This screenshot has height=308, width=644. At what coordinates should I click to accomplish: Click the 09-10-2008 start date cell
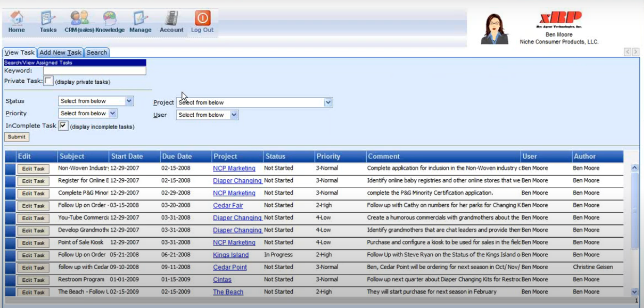[x=124, y=267]
